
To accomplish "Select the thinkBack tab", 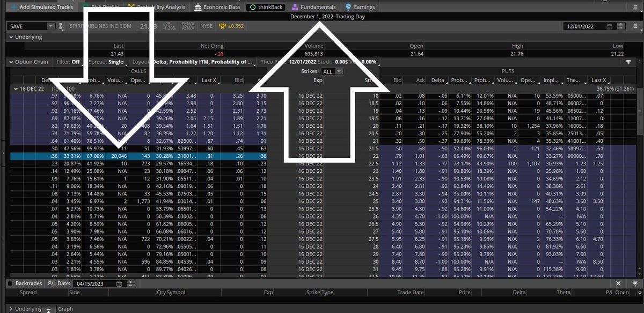I will tap(266, 7).
